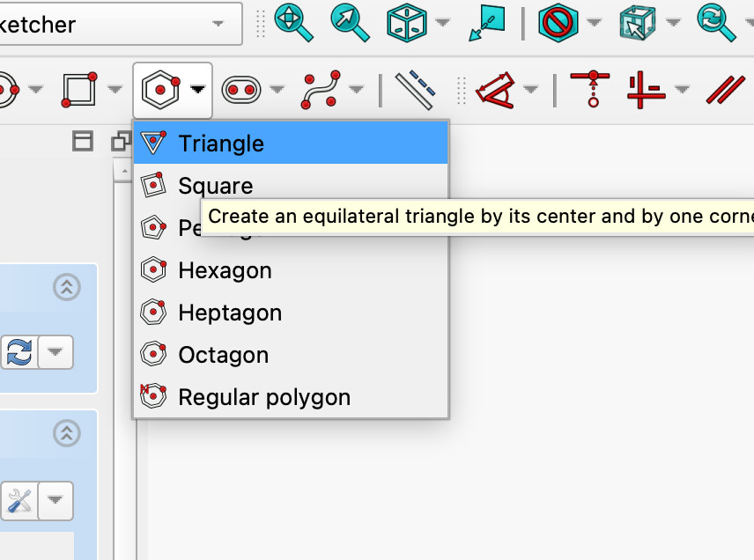Open the dimension constraint dropdown arrow
Screen dimensions: 754x560
[530, 89]
